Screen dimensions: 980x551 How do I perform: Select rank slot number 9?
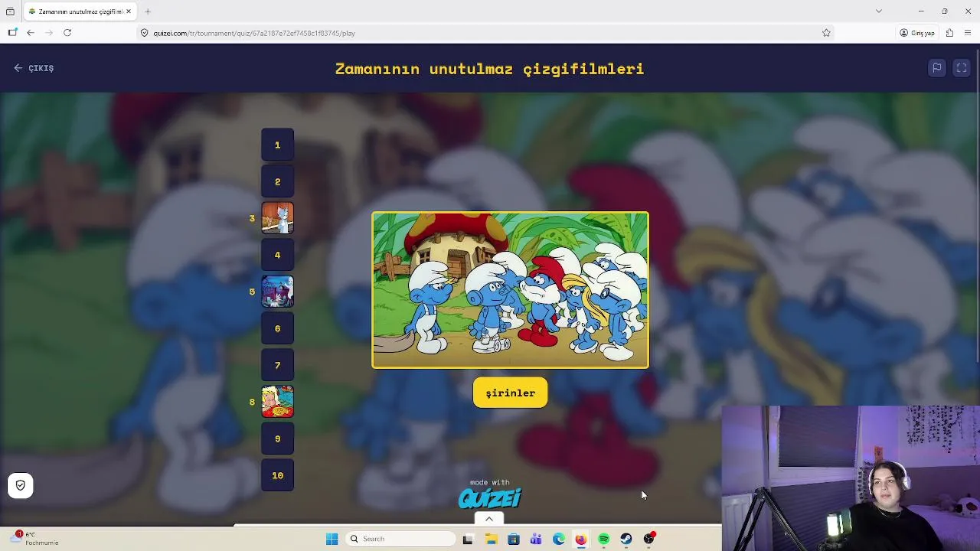click(277, 439)
